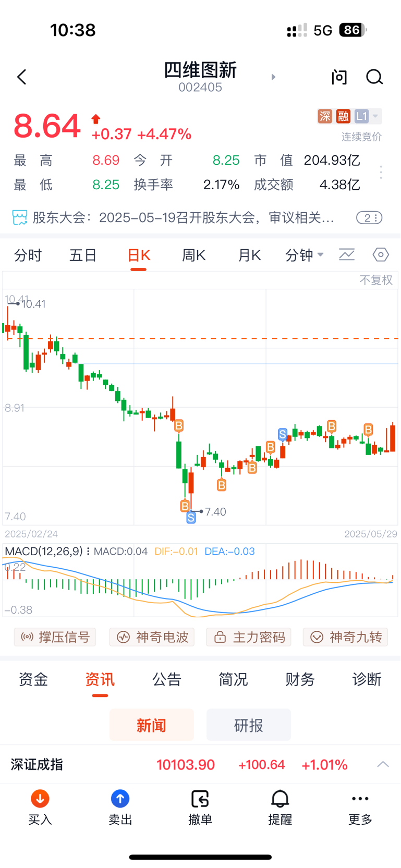This screenshot has width=401, height=868.
Task: Enable the 撑压信号 indicator
Action: [x=55, y=637]
